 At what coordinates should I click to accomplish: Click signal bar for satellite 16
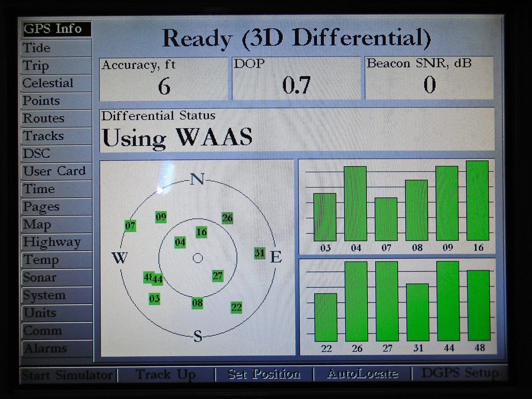478,200
